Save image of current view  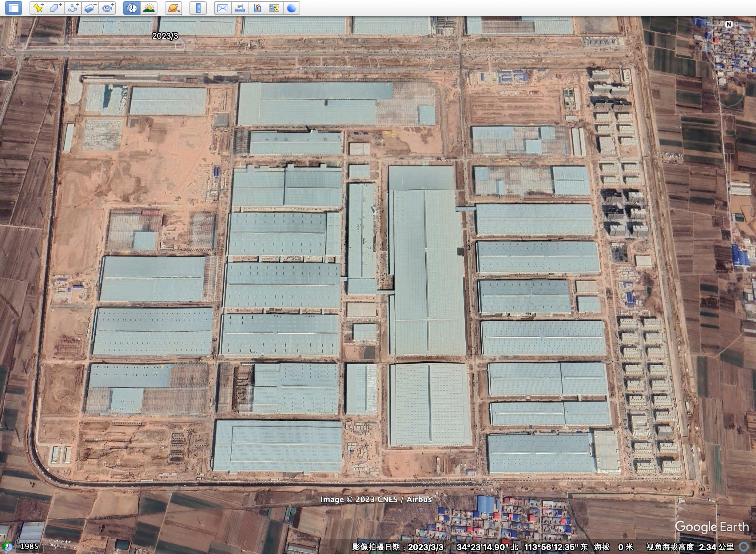(257, 8)
